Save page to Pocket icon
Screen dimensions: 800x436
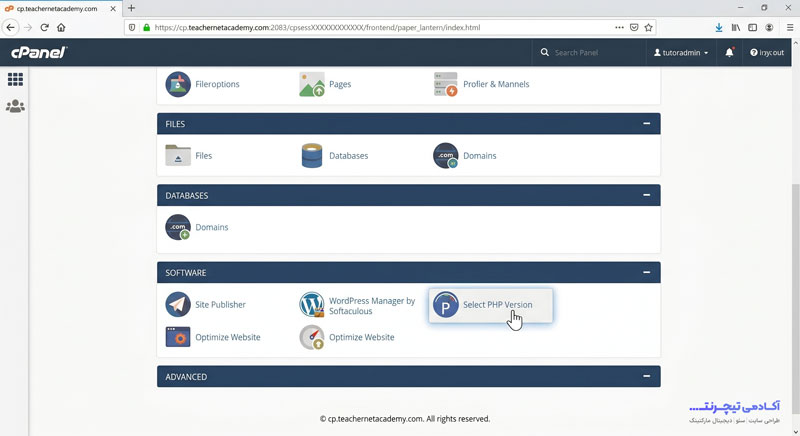coord(634,28)
